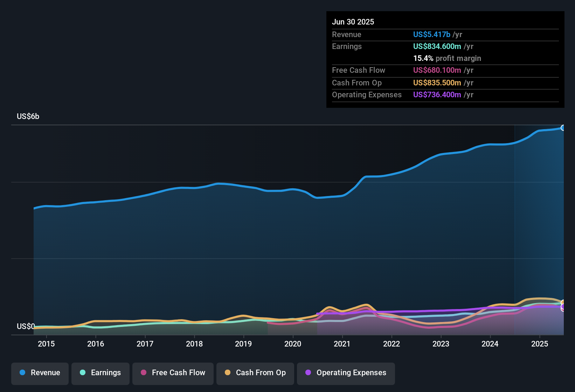Click the 2024 x-axis label
575x392 pixels.
tap(490, 344)
